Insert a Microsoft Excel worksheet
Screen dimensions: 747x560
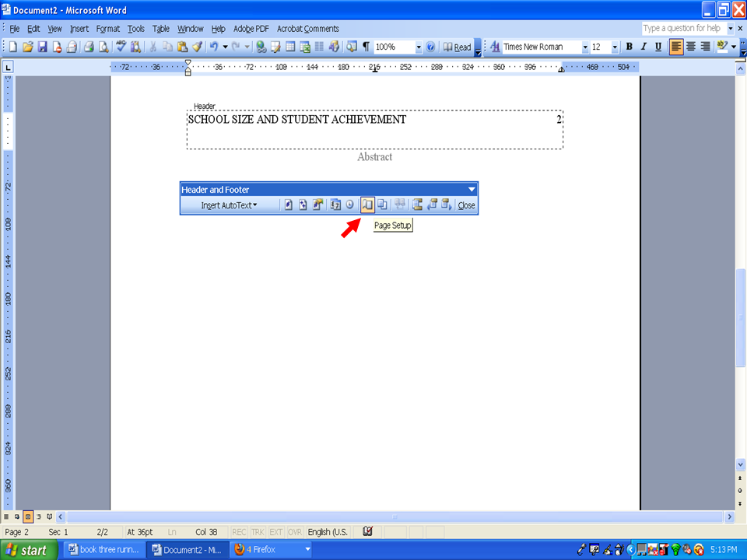(305, 47)
